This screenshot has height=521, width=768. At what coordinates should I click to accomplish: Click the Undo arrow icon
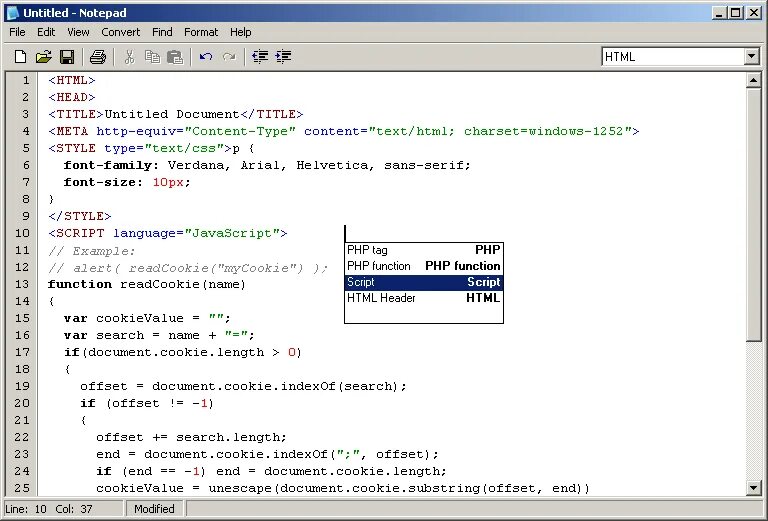coord(206,57)
